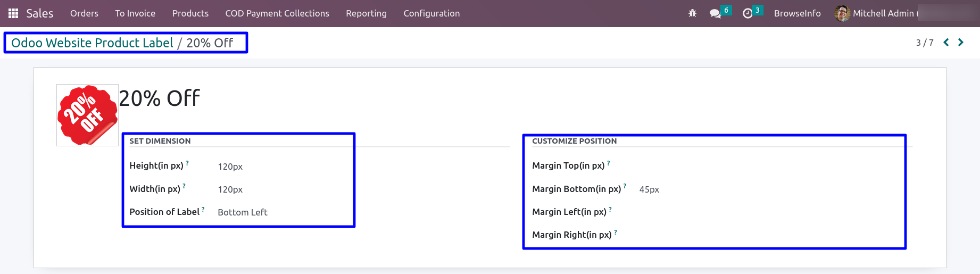Show help tooltip for Margin Bottom(in px)
This screenshot has height=274, width=980.
625,187
